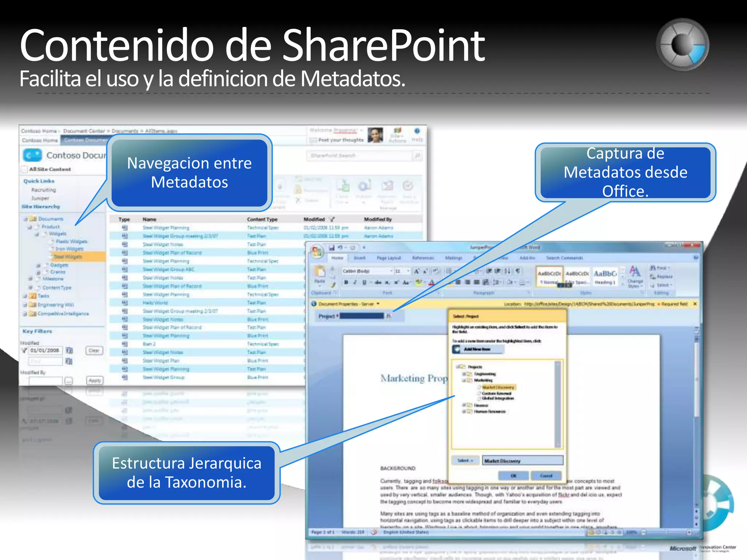The height and width of the screenshot is (560, 747).
Task: Click the Modified date field 01/01/2008
Action: pos(45,350)
